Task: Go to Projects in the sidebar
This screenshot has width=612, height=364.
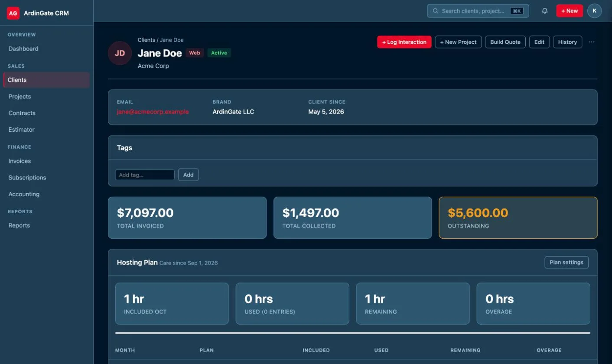Action: tap(46, 96)
